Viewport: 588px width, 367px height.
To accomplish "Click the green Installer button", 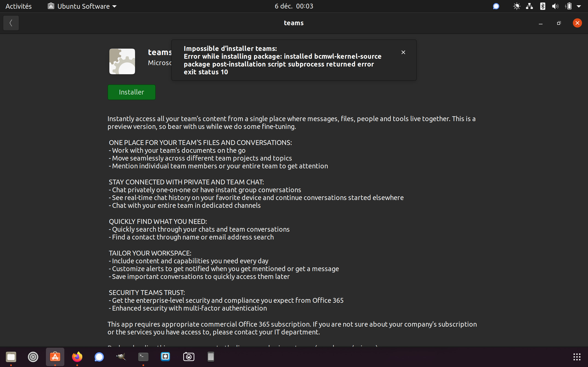I will 131,92.
